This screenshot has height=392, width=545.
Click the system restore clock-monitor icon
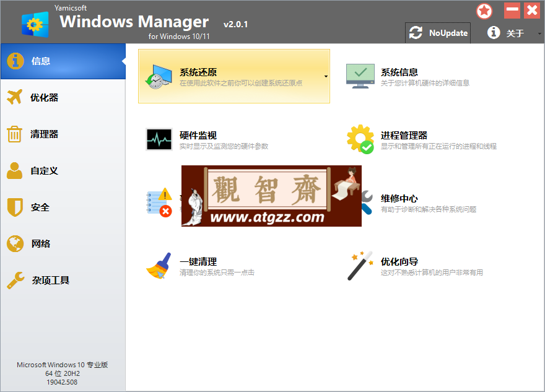point(159,76)
